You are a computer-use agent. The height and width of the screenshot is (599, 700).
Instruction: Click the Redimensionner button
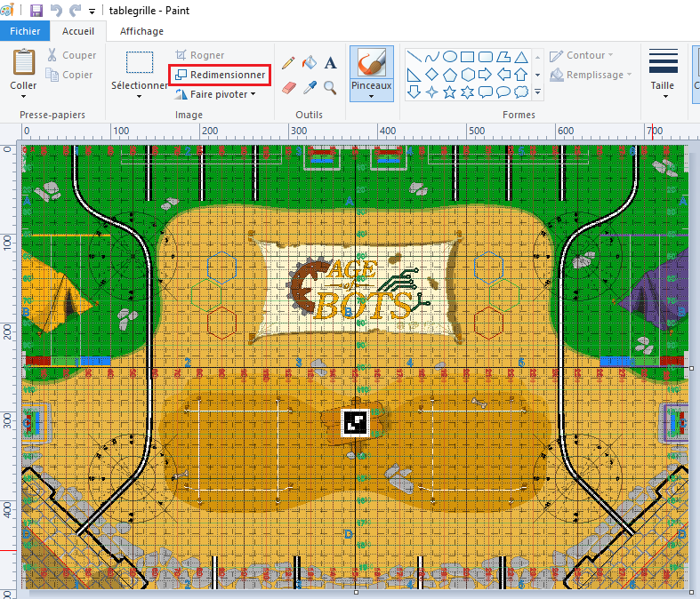point(220,75)
